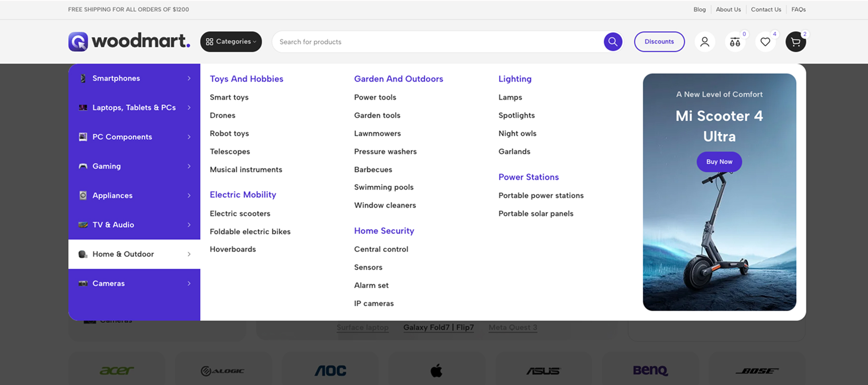Expand the Laptops, Tablets & PCs arrow
Image resolution: width=868 pixels, height=385 pixels.
[189, 108]
